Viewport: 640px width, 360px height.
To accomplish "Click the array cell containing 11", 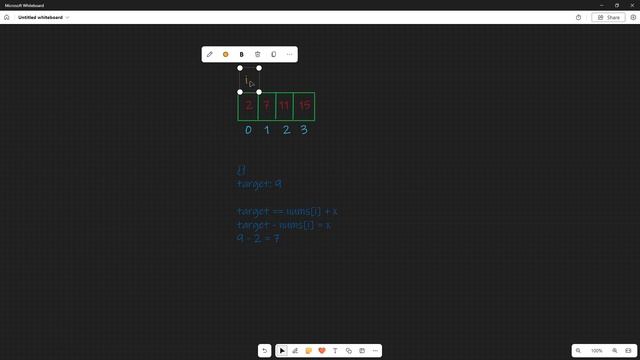I will (284, 107).
